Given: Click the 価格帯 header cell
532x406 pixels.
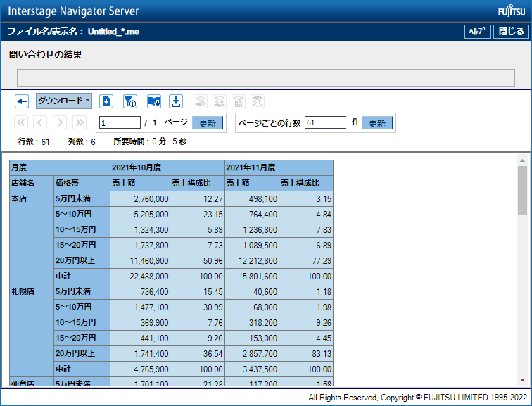Looking at the screenshot, I should [82, 183].
